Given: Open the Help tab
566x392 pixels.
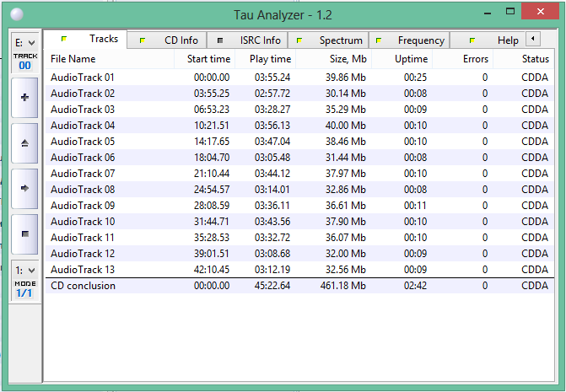Looking at the screenshot, I should (498, 40).
